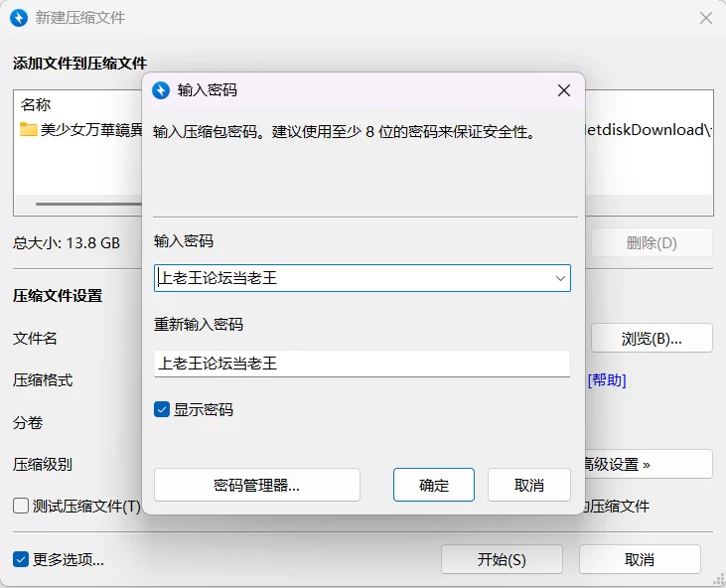Click the Bandizip logo in password dialog title
726x588 pixels.
click(x=161, y=90)
